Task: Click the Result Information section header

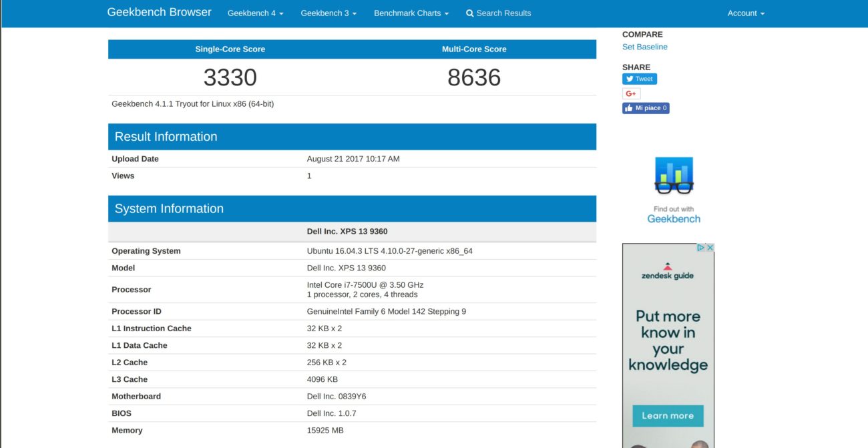Action: tap(352, 137)
